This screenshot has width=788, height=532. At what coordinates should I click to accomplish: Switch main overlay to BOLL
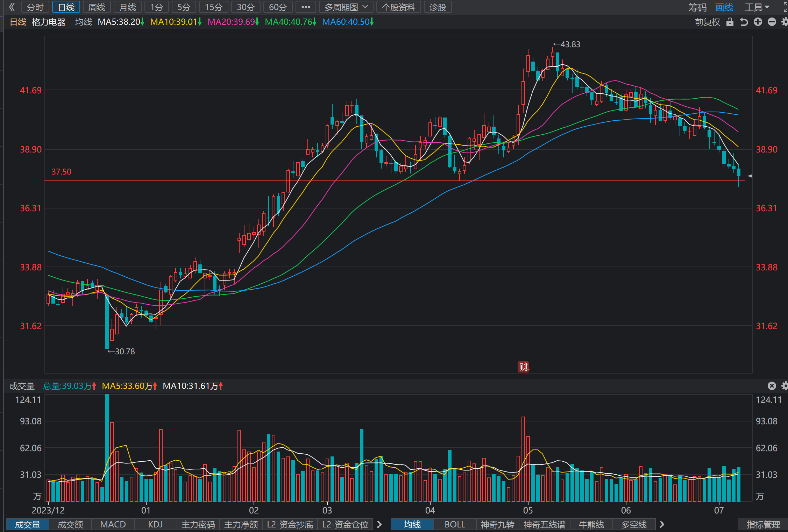pos(455,524)
